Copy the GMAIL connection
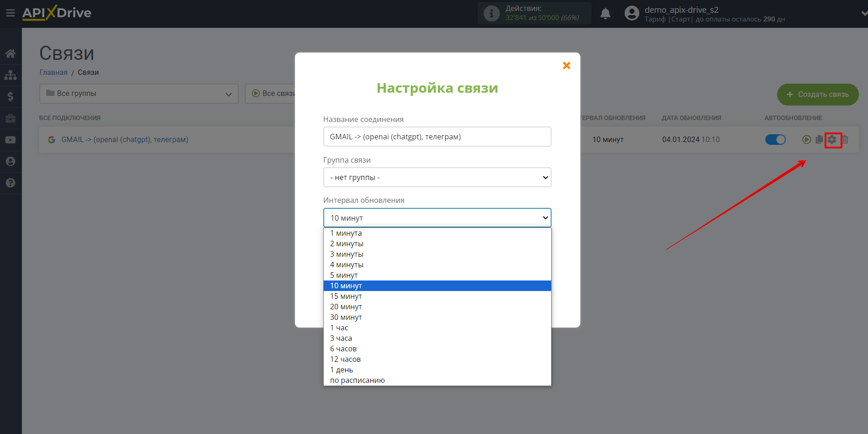The width and height of the screenshot is (868, 434). click(819, 139)
